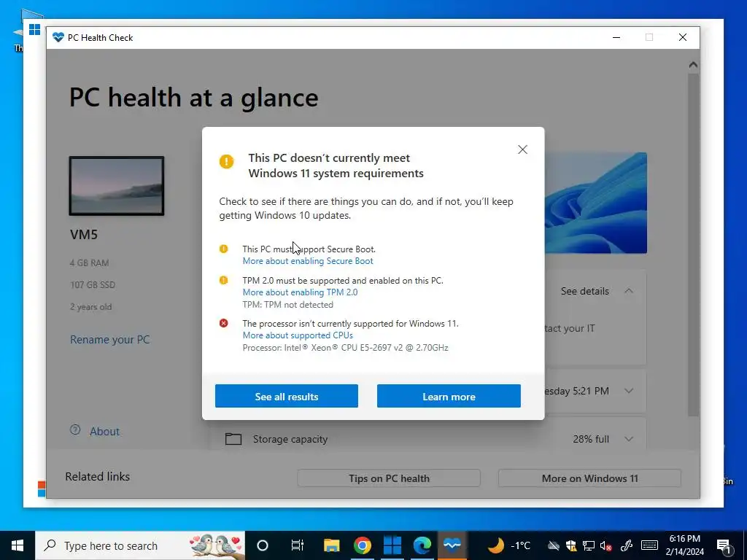Click the Learn more button

449,396
